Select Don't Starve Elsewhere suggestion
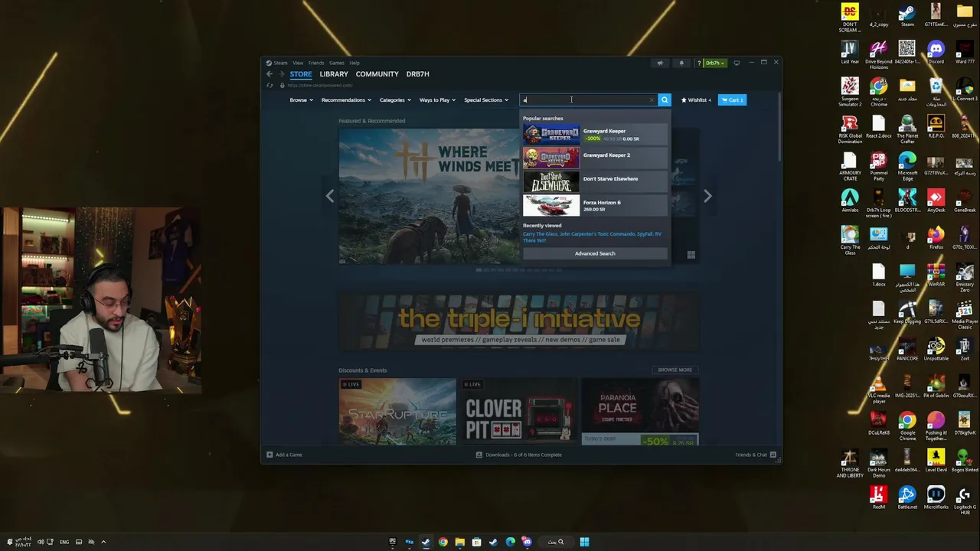 pyautogui.click(x=595, y=182)
